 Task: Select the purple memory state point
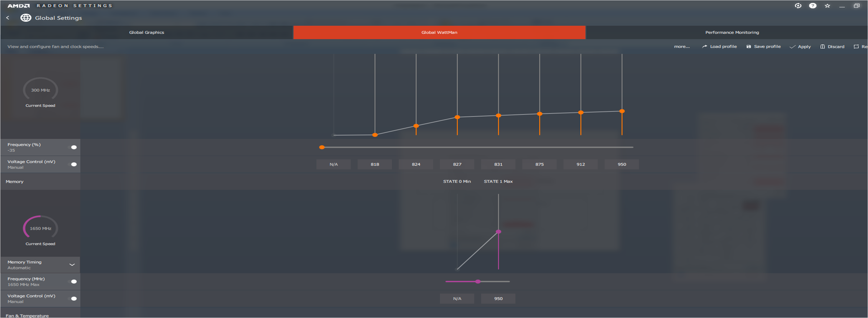(x=498, y=232)
